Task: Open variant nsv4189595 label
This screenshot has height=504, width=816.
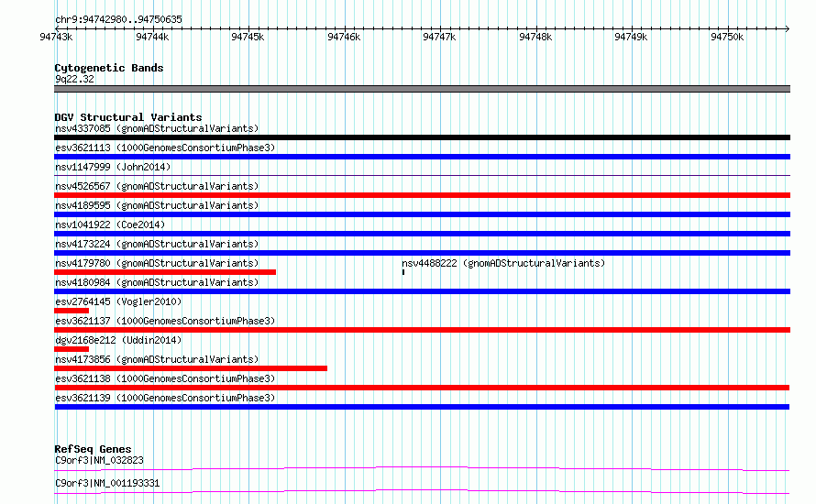Action: click(157, 205)
